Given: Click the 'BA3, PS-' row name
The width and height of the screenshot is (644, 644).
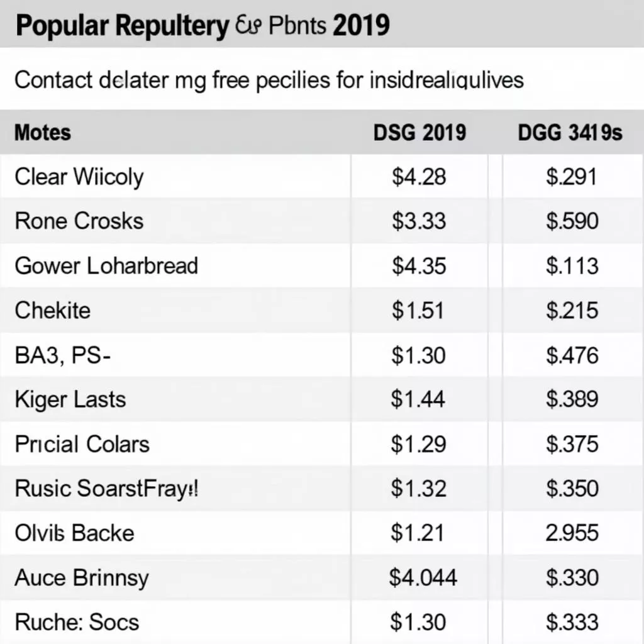Looking at the screenshot, I should click(x=62, y=355).
